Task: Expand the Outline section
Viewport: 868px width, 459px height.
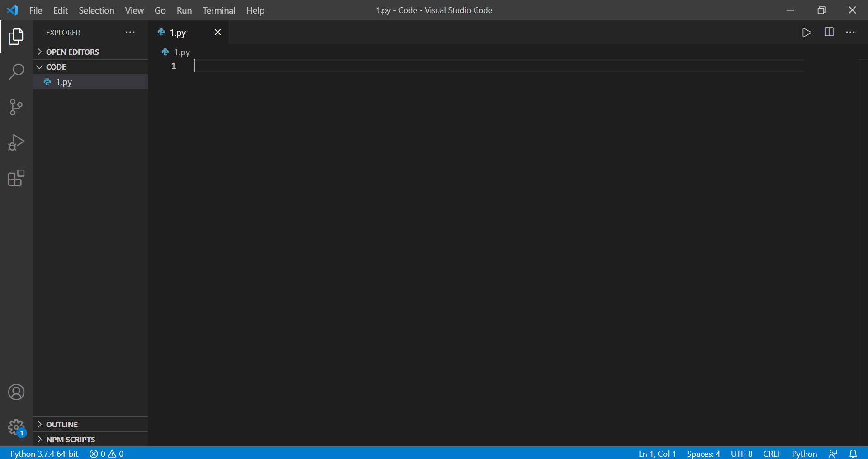Action: (90, 424)
